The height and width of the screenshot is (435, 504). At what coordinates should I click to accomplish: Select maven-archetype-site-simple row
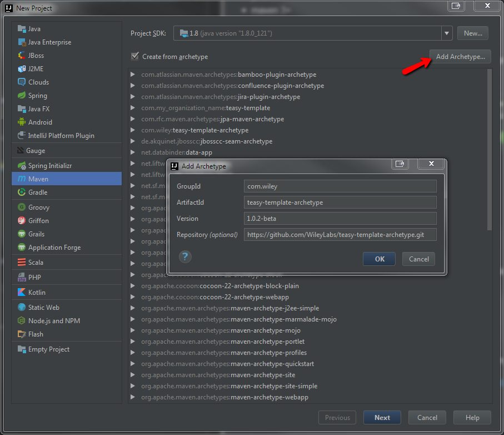pyautogui.click(x=308, y=386)
